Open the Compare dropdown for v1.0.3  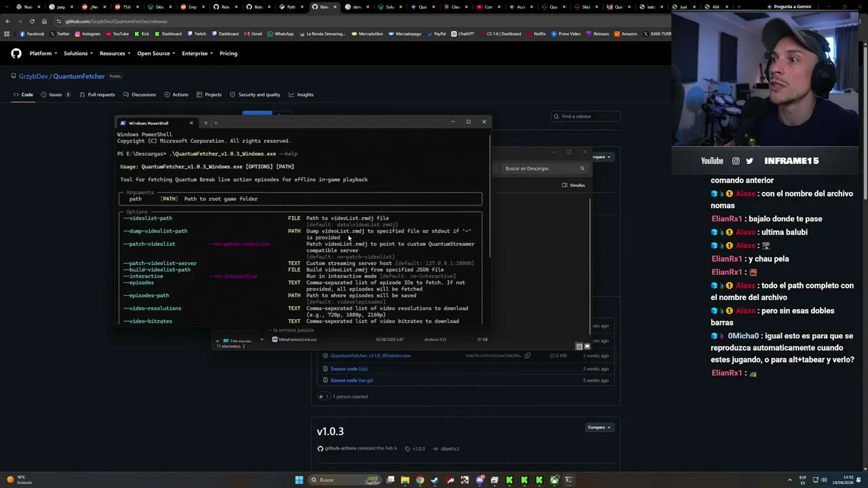tap(599, 428)
